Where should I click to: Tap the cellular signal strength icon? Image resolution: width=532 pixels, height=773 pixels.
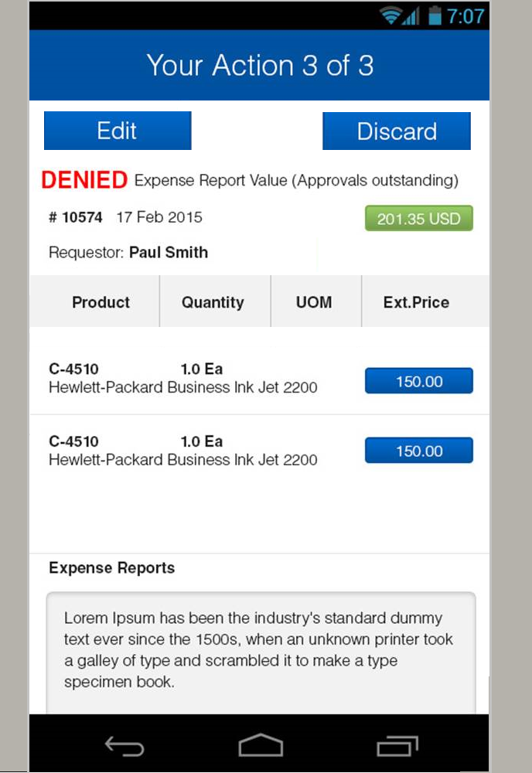(411, 16)
